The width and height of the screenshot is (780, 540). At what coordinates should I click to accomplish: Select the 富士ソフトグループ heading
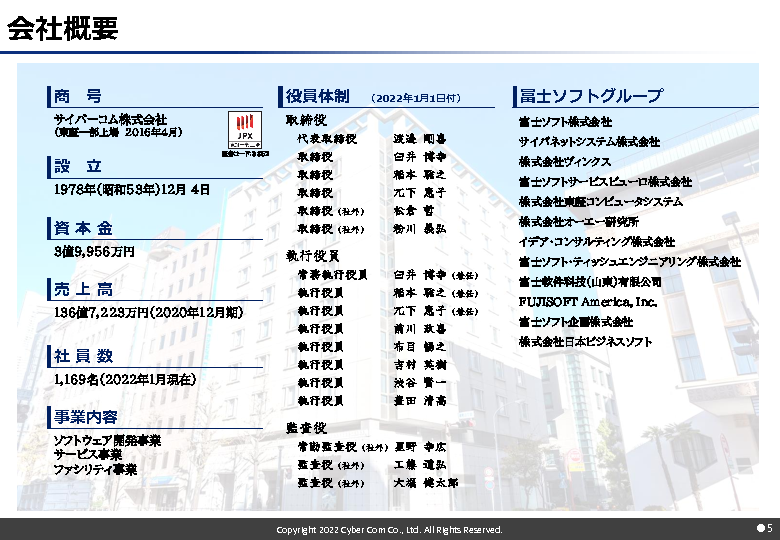click(x=590, y=96)
